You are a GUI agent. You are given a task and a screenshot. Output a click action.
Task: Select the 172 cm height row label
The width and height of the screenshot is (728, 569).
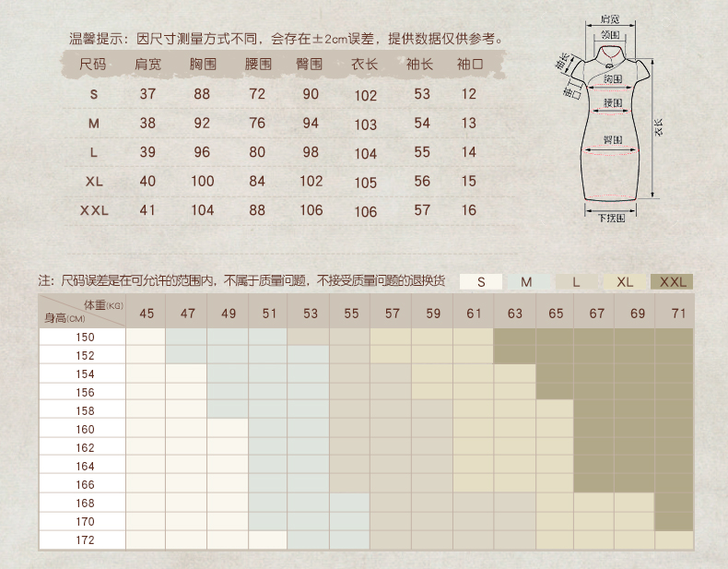85,540
